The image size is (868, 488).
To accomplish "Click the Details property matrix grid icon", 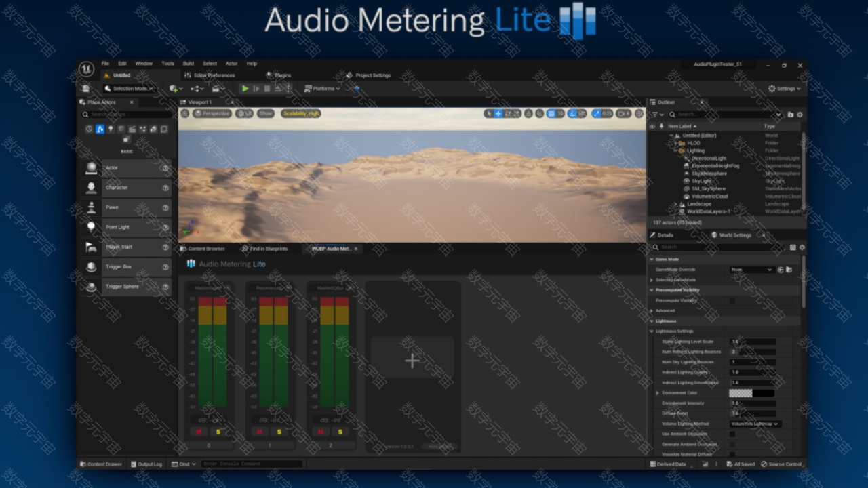I will click(793, 247).
